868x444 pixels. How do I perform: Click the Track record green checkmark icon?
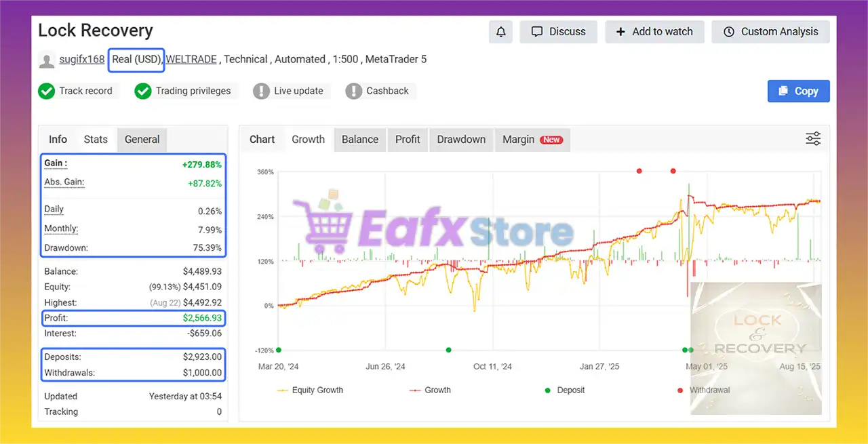46,91
